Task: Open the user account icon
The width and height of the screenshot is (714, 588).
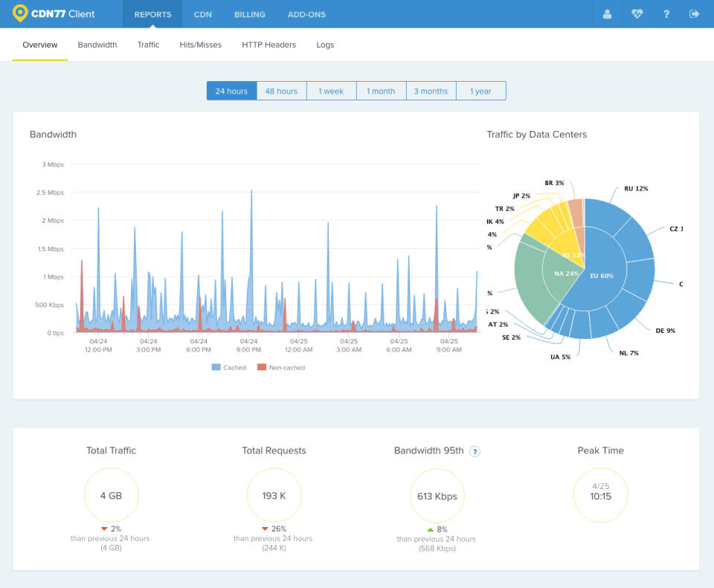Action: 607,13
